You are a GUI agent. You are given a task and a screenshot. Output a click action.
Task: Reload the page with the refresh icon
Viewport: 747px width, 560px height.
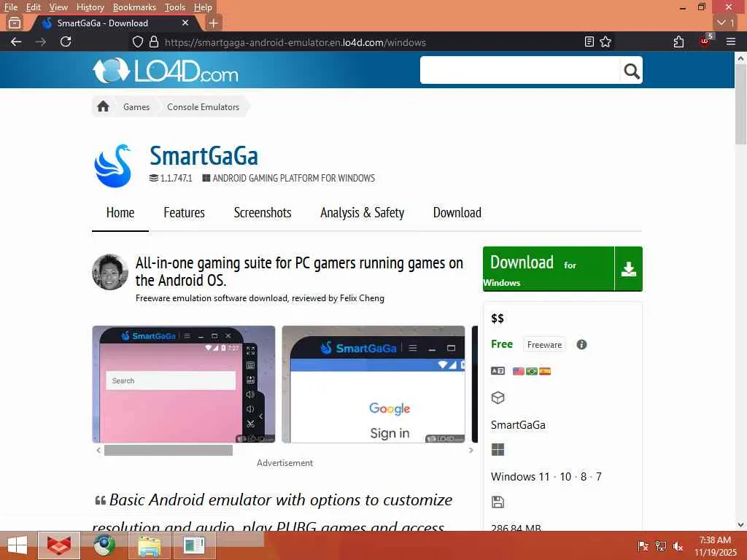(66, 42)
